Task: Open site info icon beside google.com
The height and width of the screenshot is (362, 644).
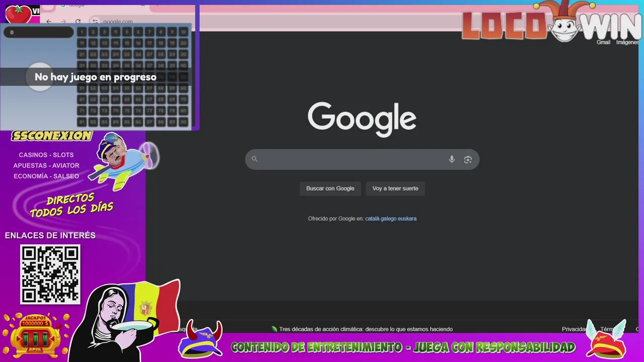Action: [x=95, y=22]
